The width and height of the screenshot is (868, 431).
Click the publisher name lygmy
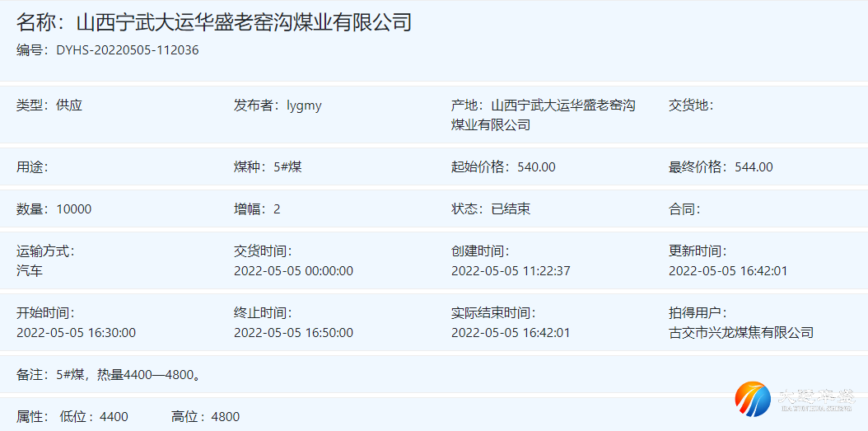pos(304,105)
